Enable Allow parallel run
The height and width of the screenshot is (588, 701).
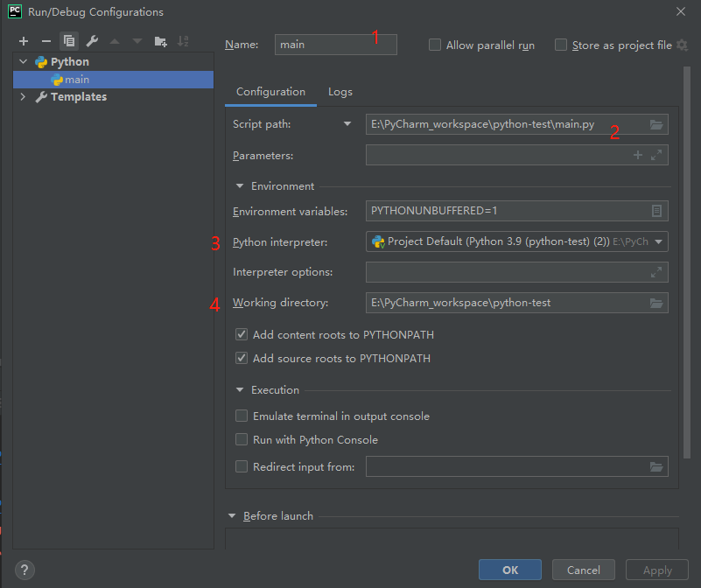click(434, 45)
